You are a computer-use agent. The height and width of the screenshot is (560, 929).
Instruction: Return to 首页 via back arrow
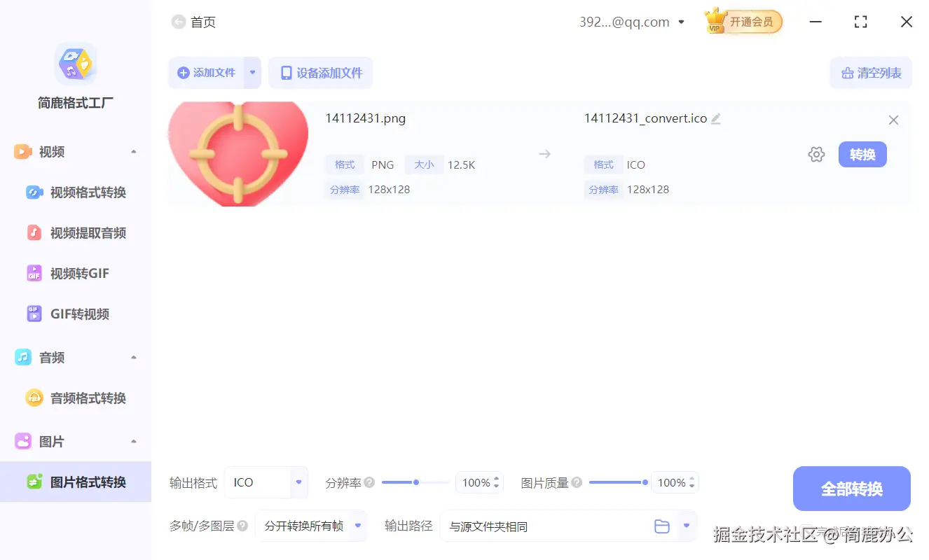point(178,22)
